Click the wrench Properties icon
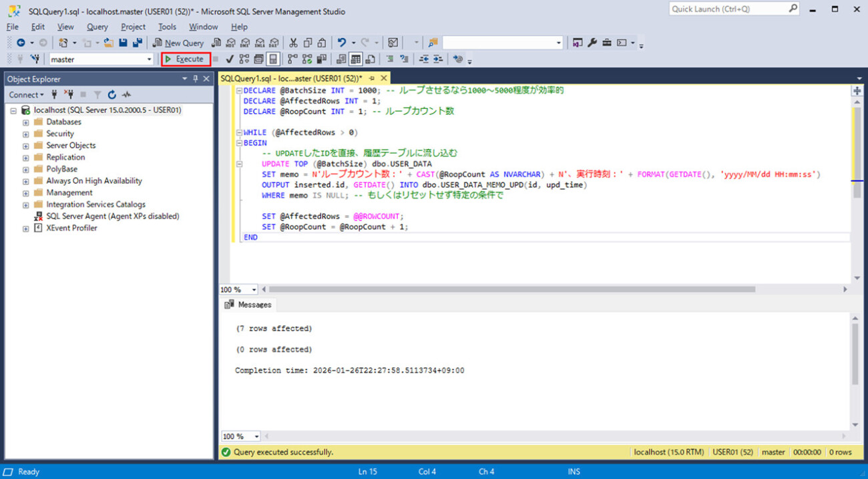This screenshot has height=479, width=868. pyautogui.click(x=592, y=43)
